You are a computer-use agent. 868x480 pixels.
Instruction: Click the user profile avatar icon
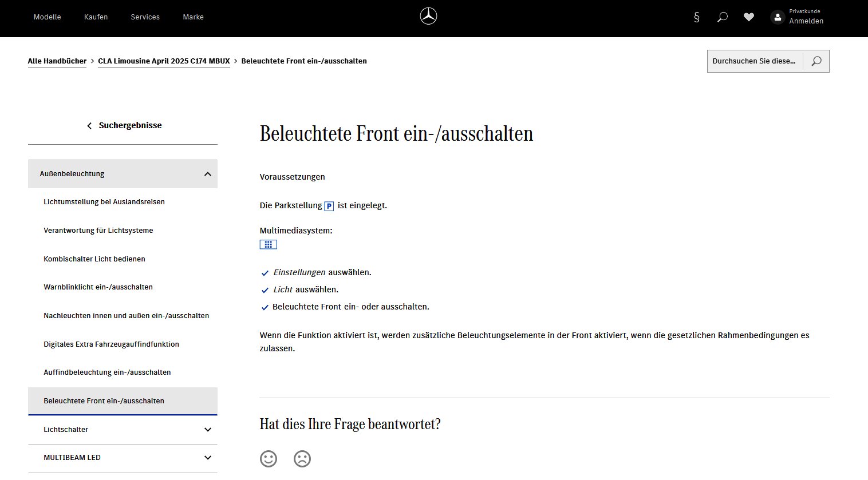click(778, 17)
